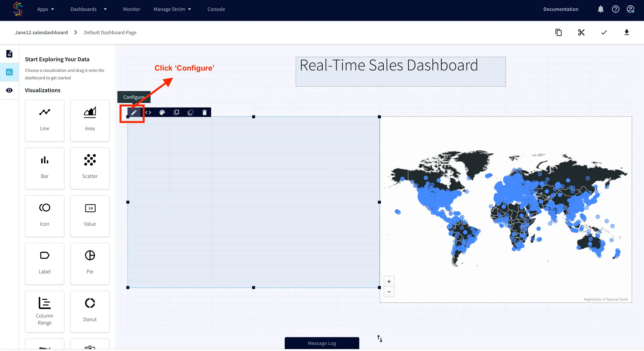This screenshot has width=644, height=351.
Task: Click the Configure pencil icon
Action: pyautogui.click(x=134, y=113)
